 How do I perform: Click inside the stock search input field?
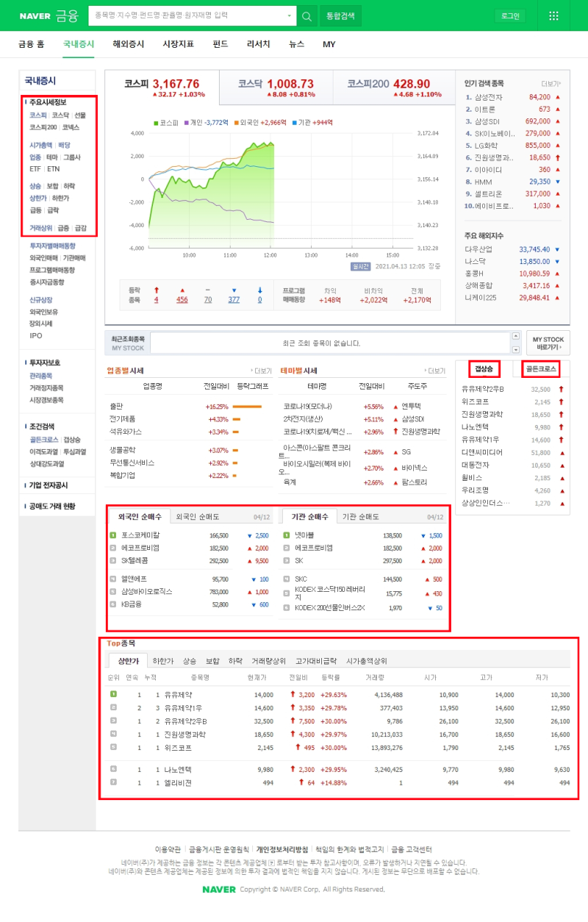coord(184,15)
